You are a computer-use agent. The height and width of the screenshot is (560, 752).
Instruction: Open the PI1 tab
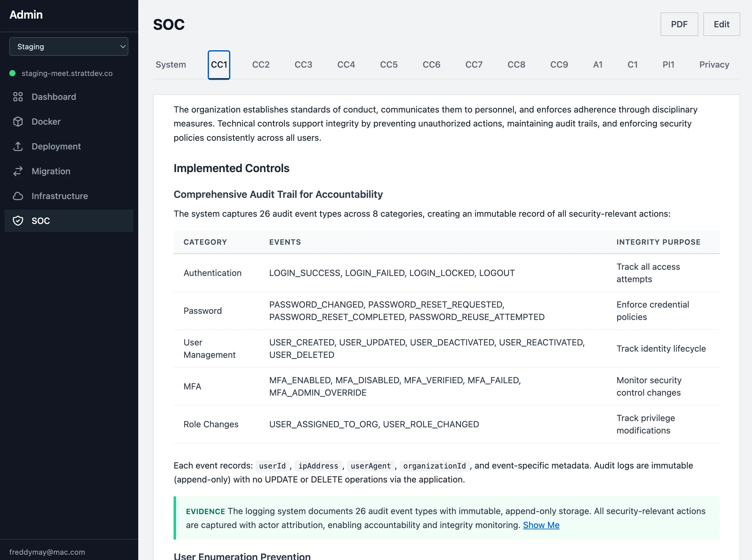pos(668,65)
